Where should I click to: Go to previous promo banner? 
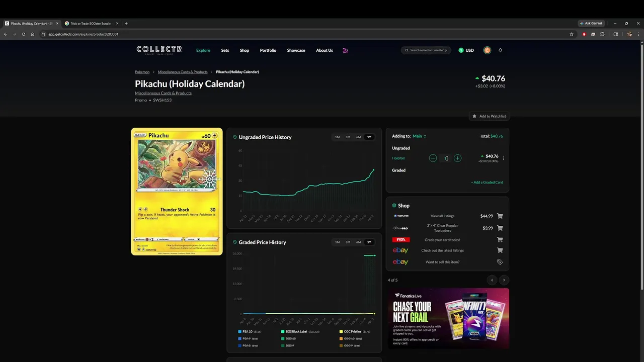[x=492, y=280]
